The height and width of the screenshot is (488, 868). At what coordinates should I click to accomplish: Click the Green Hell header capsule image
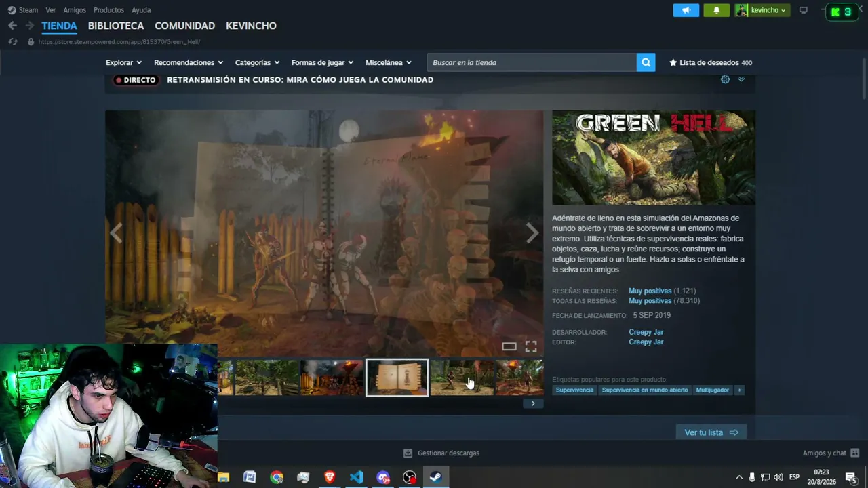[x=653, y=157]
